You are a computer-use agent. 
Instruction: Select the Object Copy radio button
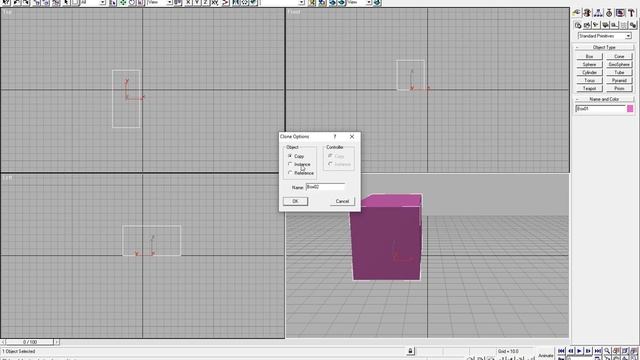[x=290, y=156]
